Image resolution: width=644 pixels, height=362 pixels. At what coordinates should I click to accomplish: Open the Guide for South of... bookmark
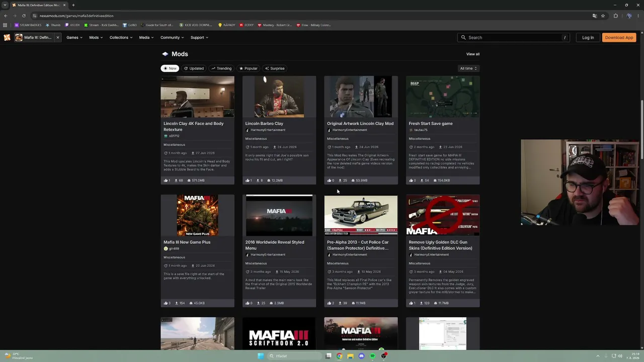pos(157,25)
